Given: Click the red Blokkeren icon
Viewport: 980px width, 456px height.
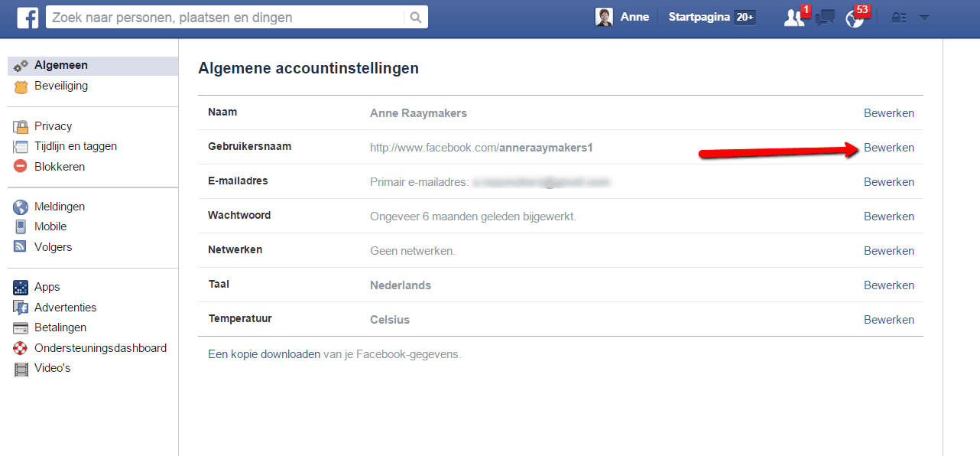Looking at the screenshot, I should coord(21,167).
